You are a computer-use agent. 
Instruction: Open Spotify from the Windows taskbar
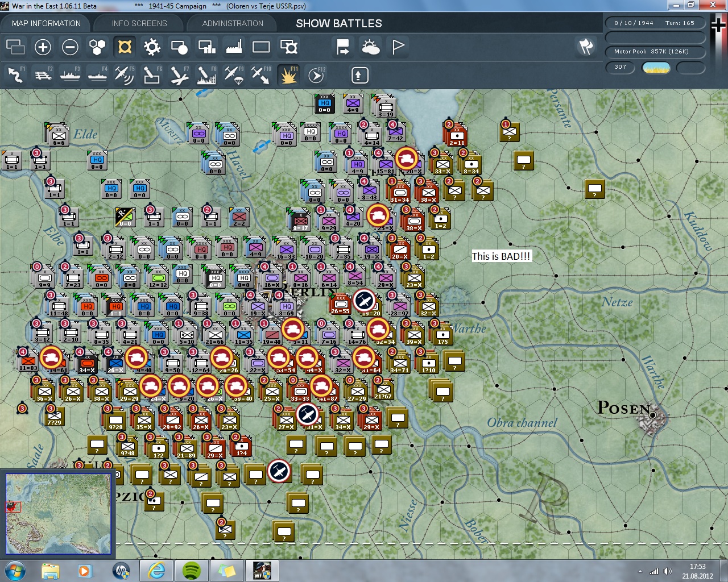[192, 570]
